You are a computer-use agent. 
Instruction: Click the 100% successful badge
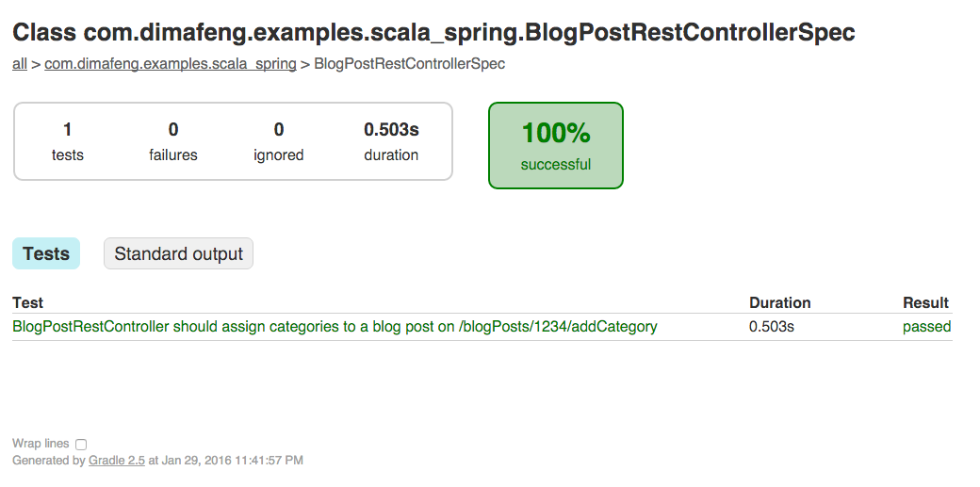556,146
